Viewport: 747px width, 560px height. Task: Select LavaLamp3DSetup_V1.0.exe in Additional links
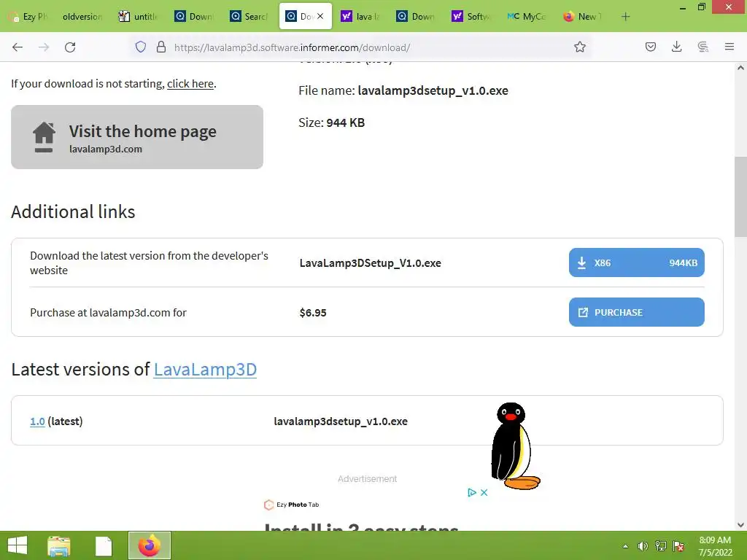point(370,262)
